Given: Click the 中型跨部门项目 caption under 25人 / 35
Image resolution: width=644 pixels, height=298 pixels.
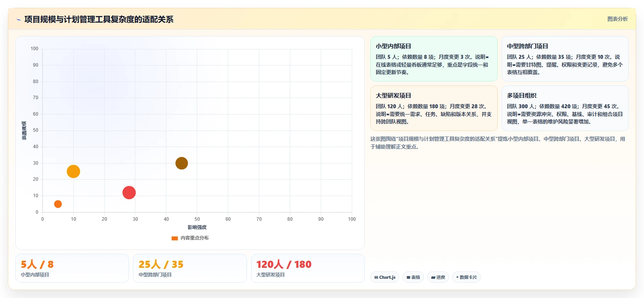Looking at the screenshot, I should [x=155, y=275].
